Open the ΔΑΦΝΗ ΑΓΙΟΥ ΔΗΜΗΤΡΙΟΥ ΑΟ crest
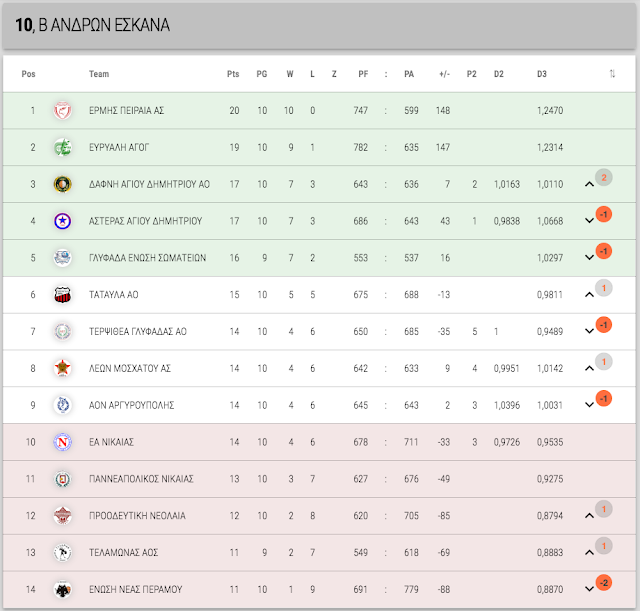This screenshot has width=640, height=611. pyautogui.click(x=62, y=184)
